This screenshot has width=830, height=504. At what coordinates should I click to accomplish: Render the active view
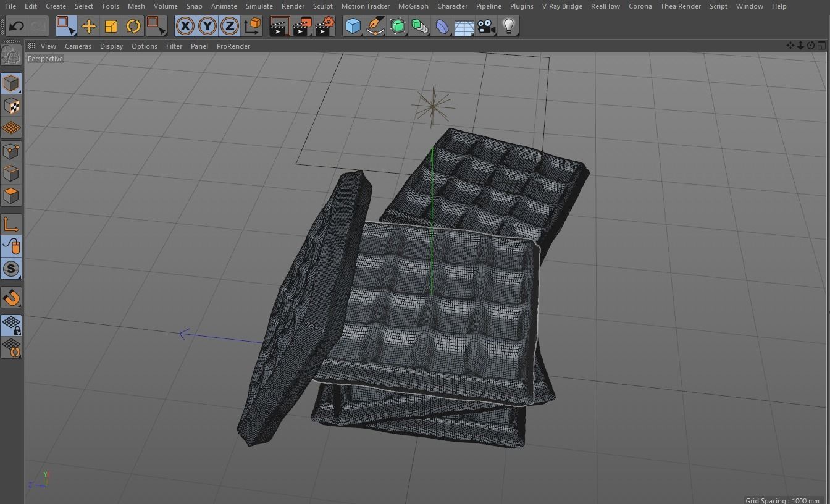(279, 26)
